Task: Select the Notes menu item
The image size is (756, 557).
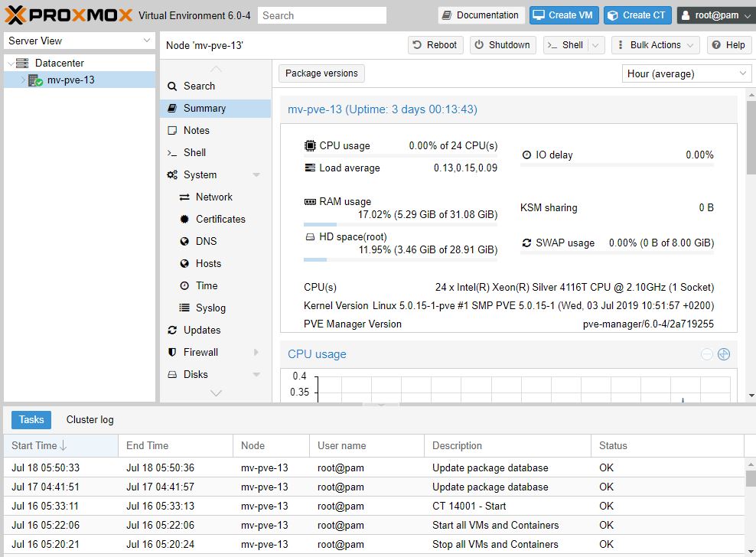Action: [196, 130]
